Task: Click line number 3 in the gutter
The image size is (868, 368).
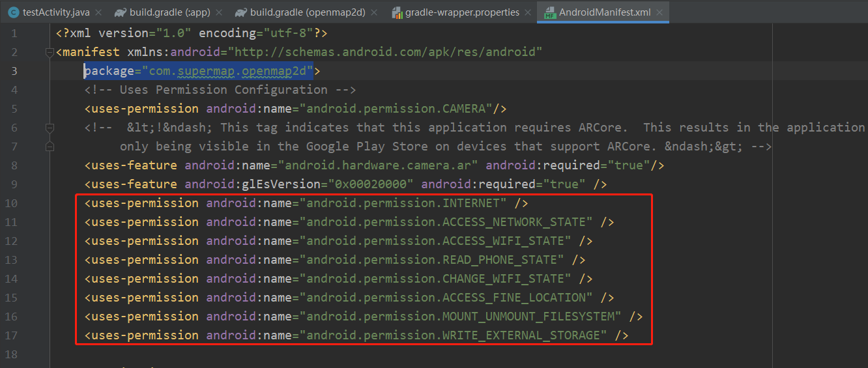Action: (x=14, y=70)
